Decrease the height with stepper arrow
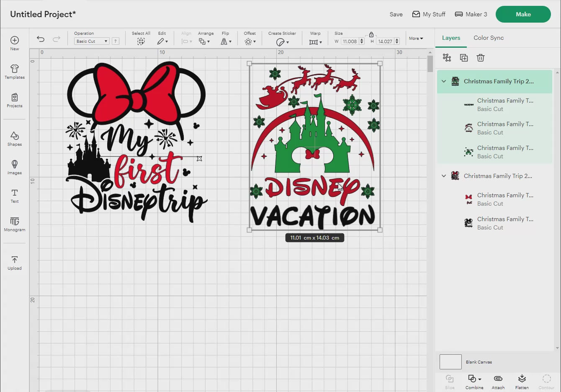The image size is (561, 392). click(397, 43)
